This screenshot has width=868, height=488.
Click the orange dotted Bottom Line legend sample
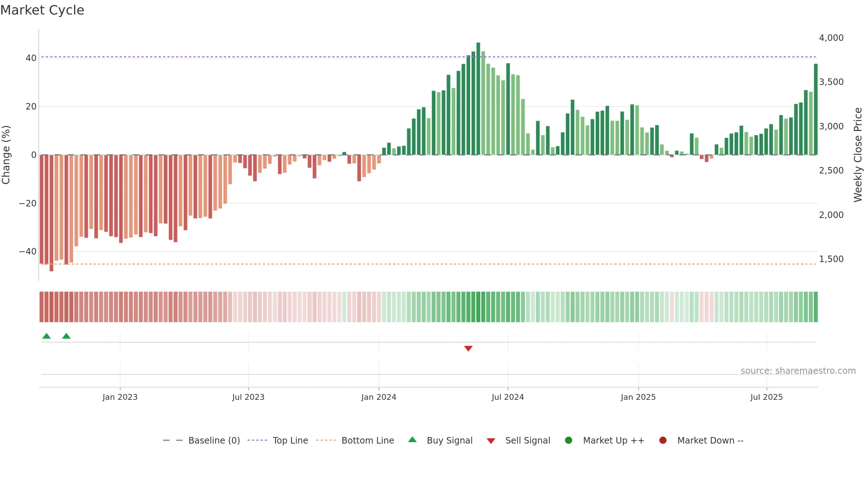(326, 440)
